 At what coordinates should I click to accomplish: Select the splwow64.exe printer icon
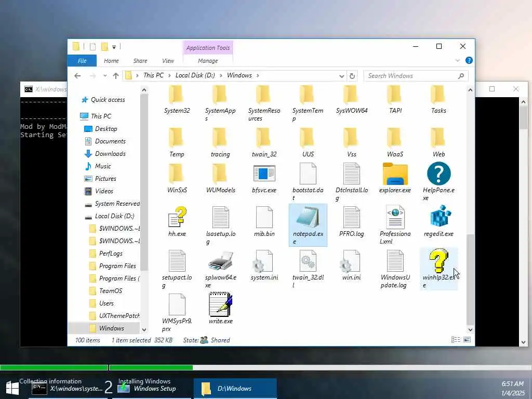coord(220,261)
